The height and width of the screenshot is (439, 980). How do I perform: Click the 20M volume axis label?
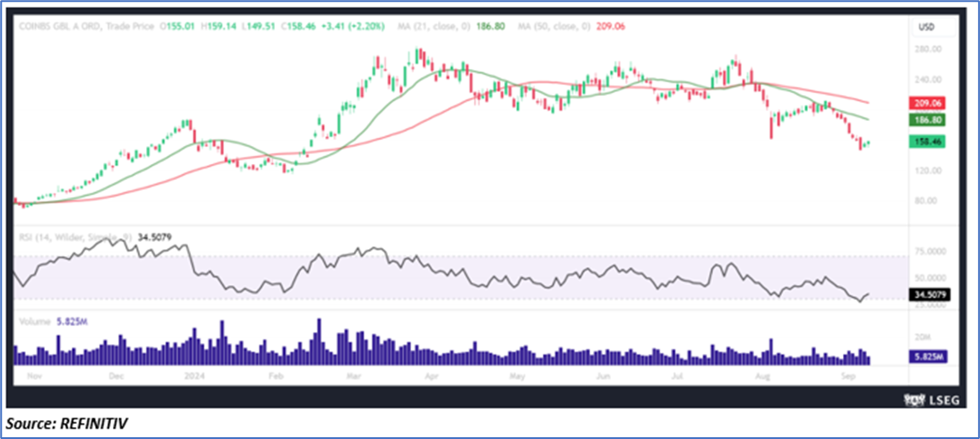[x=924, y=338]
